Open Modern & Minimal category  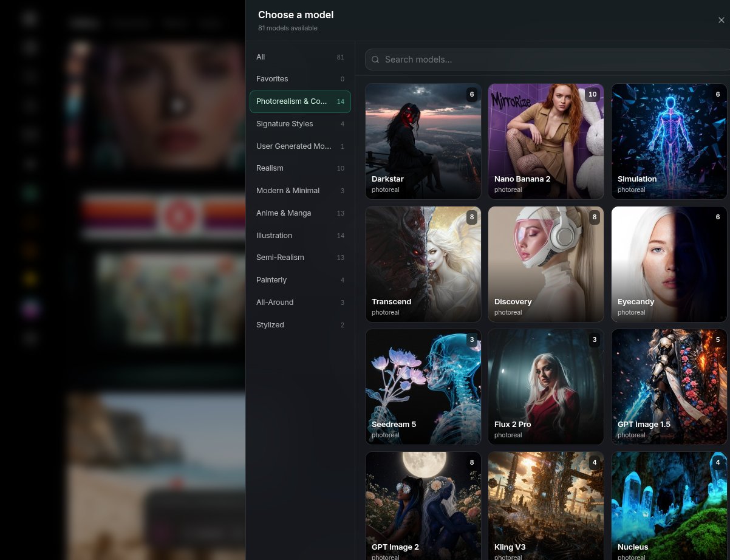pos(300,191)
